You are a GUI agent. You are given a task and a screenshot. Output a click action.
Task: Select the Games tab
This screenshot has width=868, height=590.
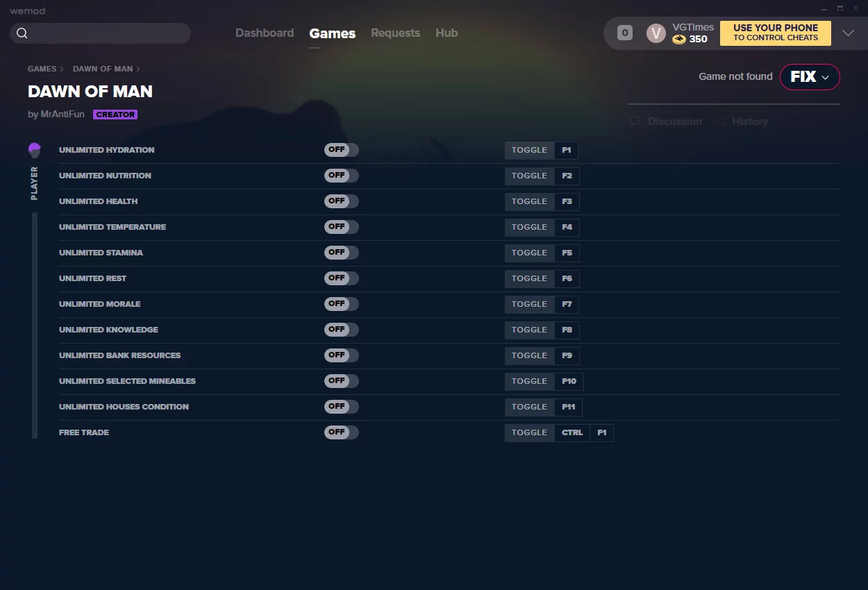[x=333, y=33]
